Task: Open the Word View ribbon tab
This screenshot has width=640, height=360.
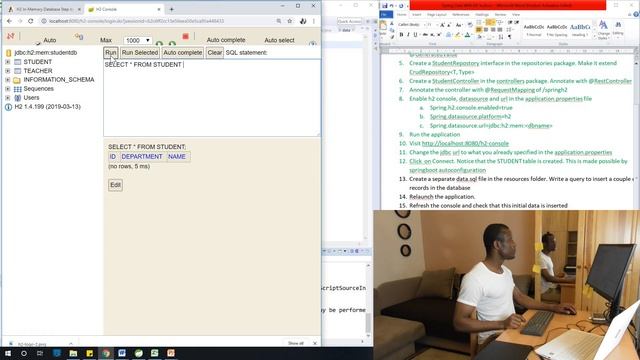Action: [x=516, y=15]
